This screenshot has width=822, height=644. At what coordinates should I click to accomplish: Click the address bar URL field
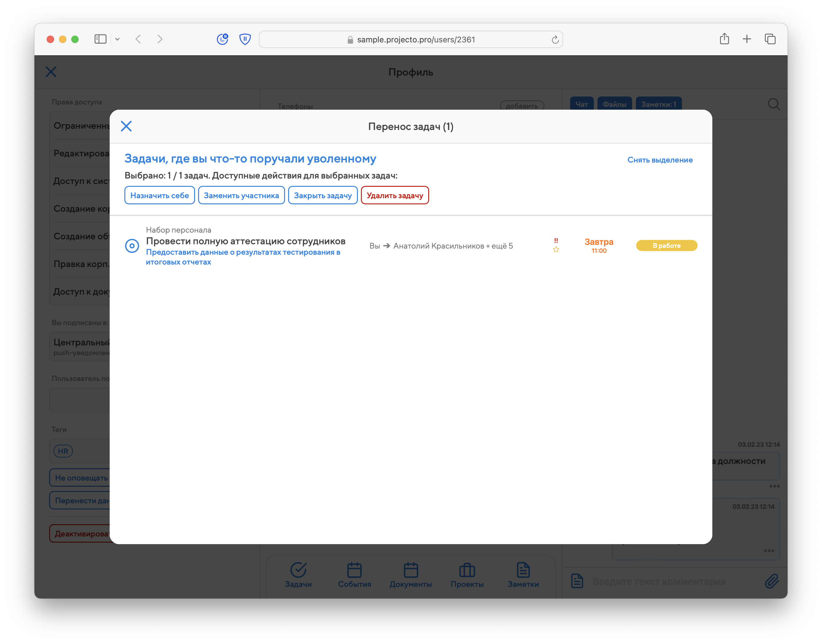click(x=411, y=40)
